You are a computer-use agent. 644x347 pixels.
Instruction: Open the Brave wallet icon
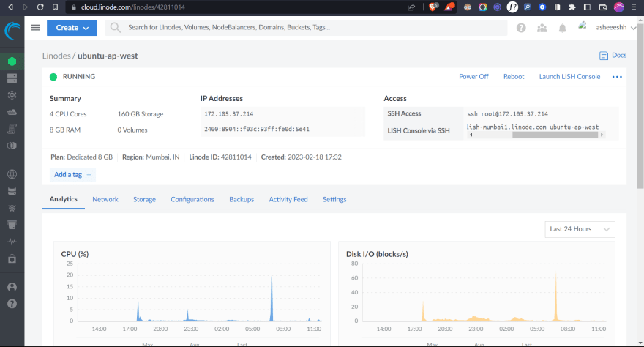click(x=603, y=7)
